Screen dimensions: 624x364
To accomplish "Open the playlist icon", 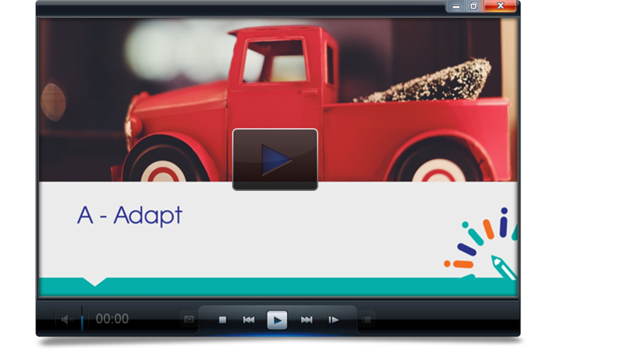I will coord(367,320).
